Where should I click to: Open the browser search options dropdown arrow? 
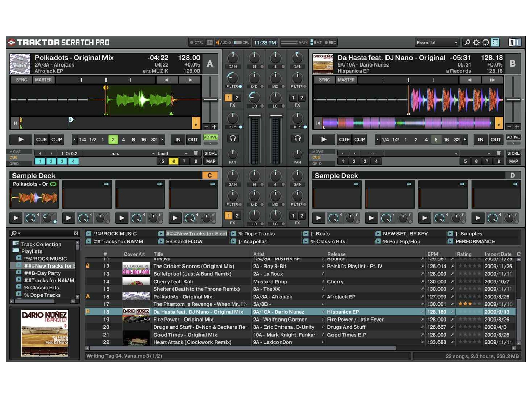tap(19, 233)
